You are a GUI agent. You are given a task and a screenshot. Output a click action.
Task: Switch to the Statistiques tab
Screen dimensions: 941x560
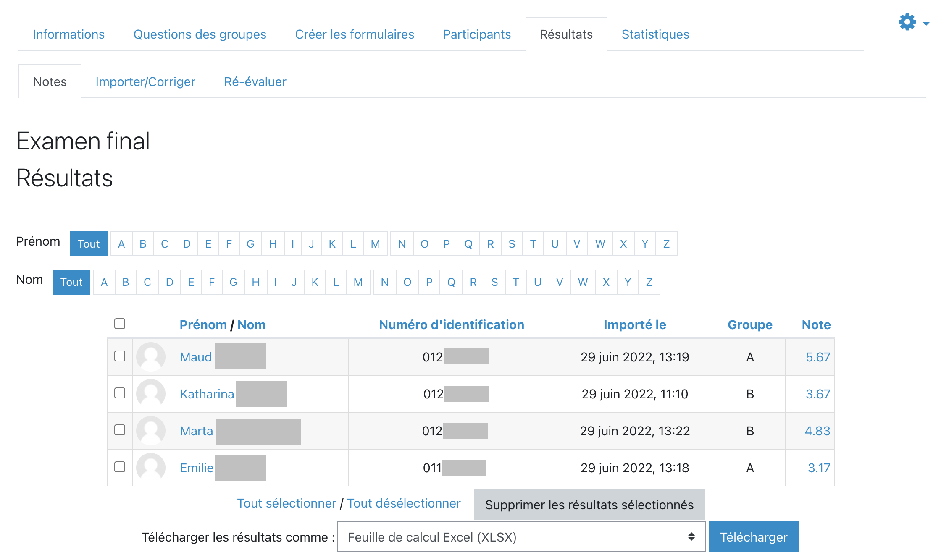tap(655, 34)
